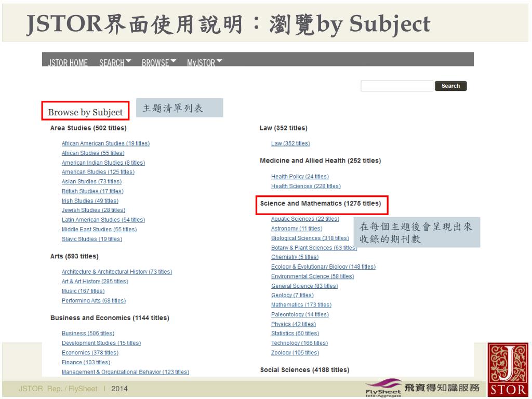Open Zoology (105 titles) link
This screenshot has height=399, width=532.
[295, 353]
